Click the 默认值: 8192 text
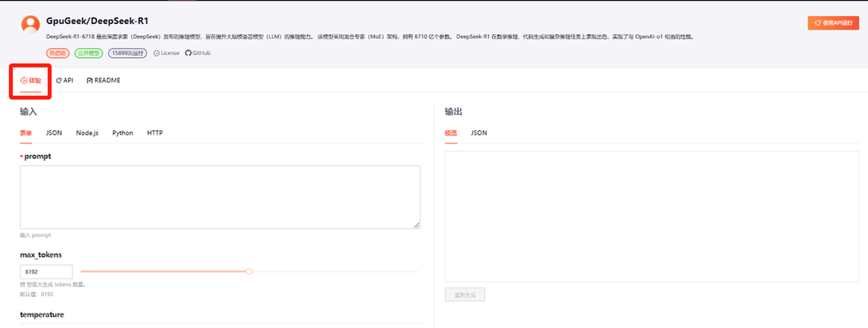Screen dimensions: 868x328 (x=36, y=294)
